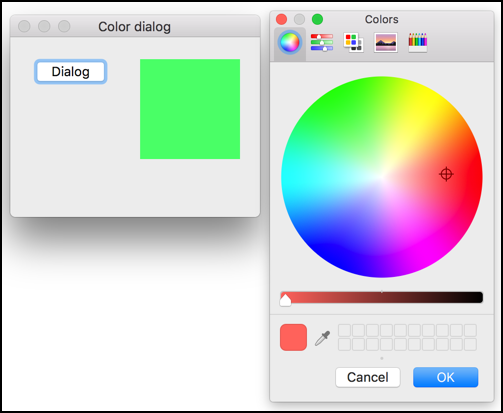503x413 pixels.
Task: Click the current red color swatch
Action: pos(293,337)
